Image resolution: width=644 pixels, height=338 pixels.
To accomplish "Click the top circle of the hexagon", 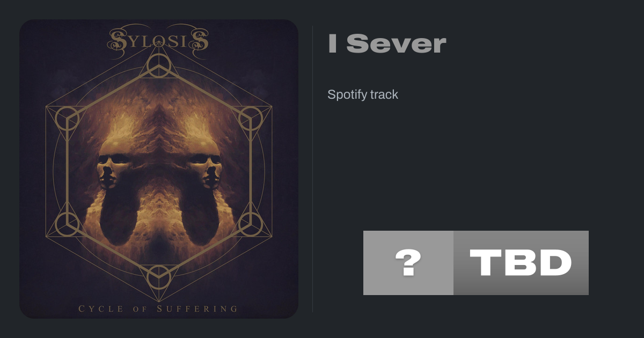I will pos(159,66).
